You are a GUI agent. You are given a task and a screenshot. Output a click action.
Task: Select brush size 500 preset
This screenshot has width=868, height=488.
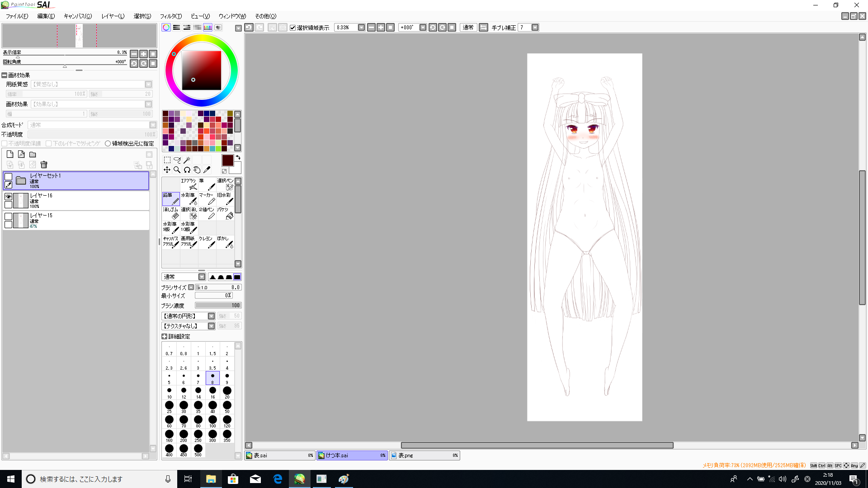click(198, 450)
